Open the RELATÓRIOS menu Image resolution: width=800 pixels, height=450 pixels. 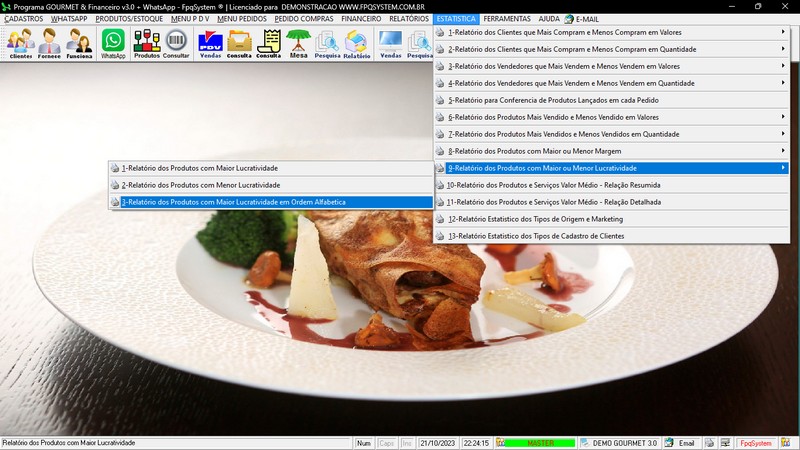(x=409, y=19)
